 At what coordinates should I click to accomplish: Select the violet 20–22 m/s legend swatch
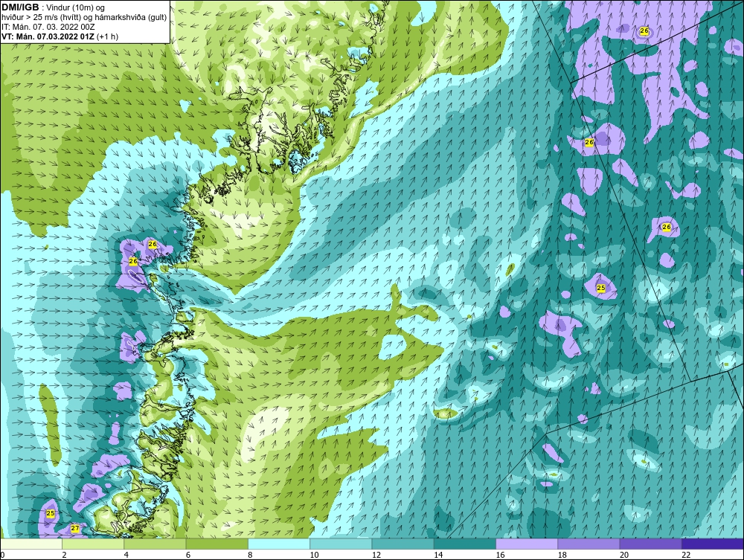coord(651,544)
